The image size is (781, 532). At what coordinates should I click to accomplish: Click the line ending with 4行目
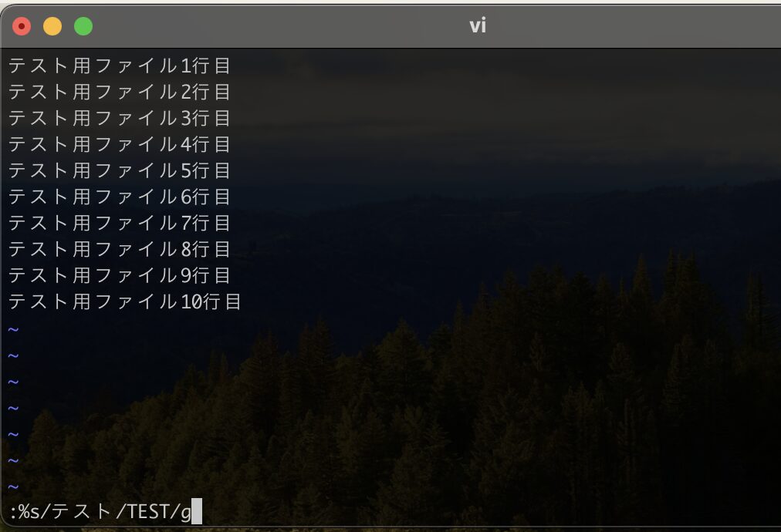pyautogui.click(x=119, y=144)
